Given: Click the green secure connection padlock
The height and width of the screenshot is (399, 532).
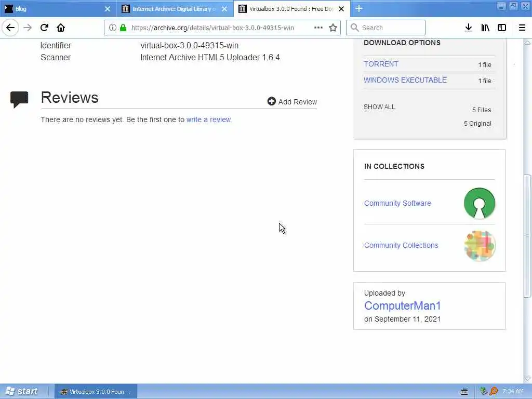Looking at the screenshot, I should click(123, 28).
